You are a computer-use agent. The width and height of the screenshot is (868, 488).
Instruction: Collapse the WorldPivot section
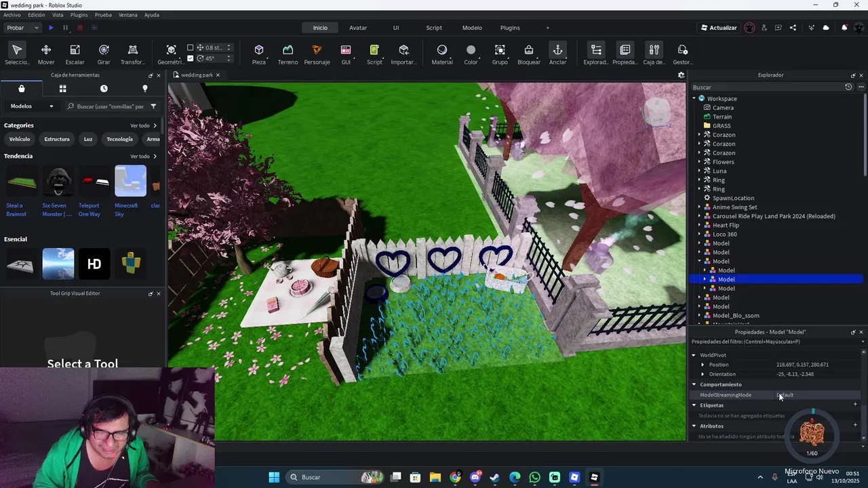pyautogui.click(x=694, y=355)
